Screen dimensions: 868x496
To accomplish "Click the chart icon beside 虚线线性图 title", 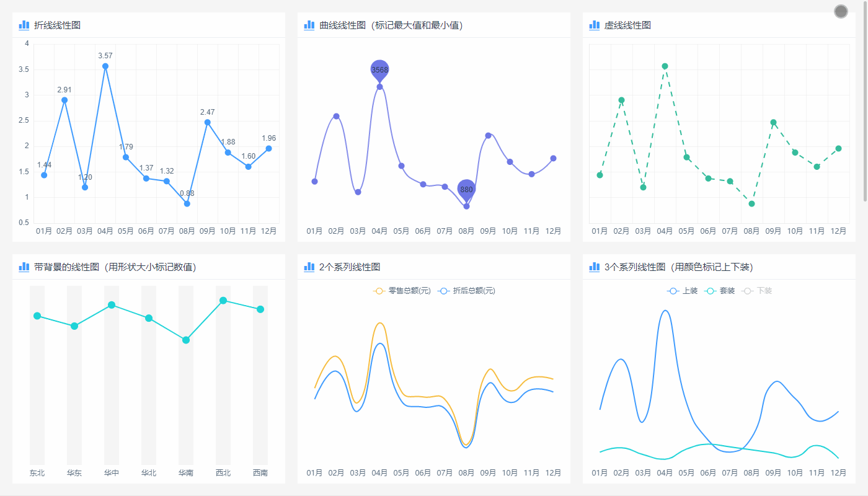I will coord(595,25).
